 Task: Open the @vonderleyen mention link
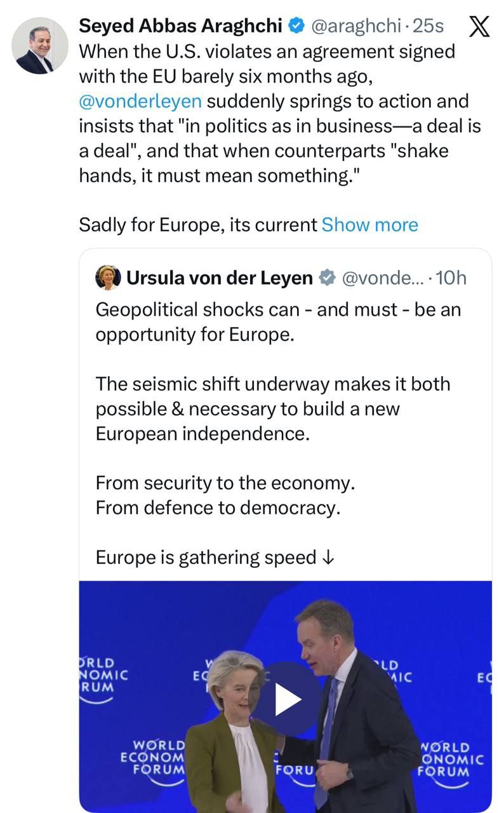point(140,101)
